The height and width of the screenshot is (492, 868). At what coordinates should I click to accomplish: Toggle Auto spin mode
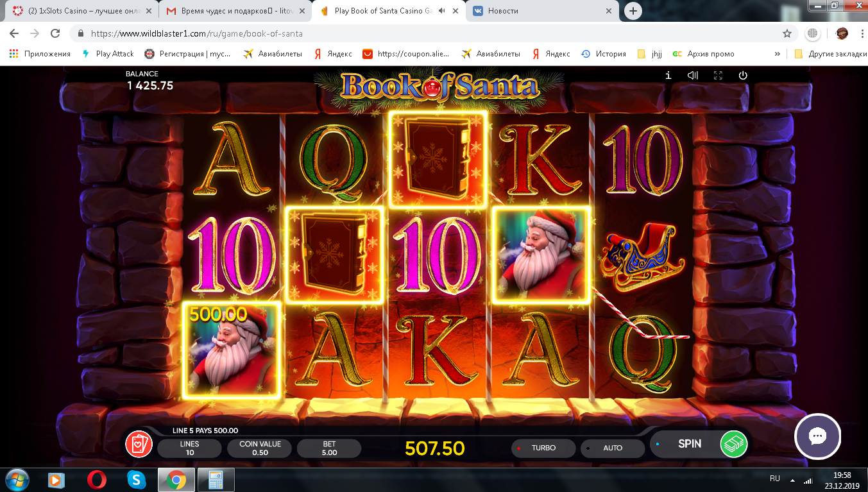pos(612,448)
